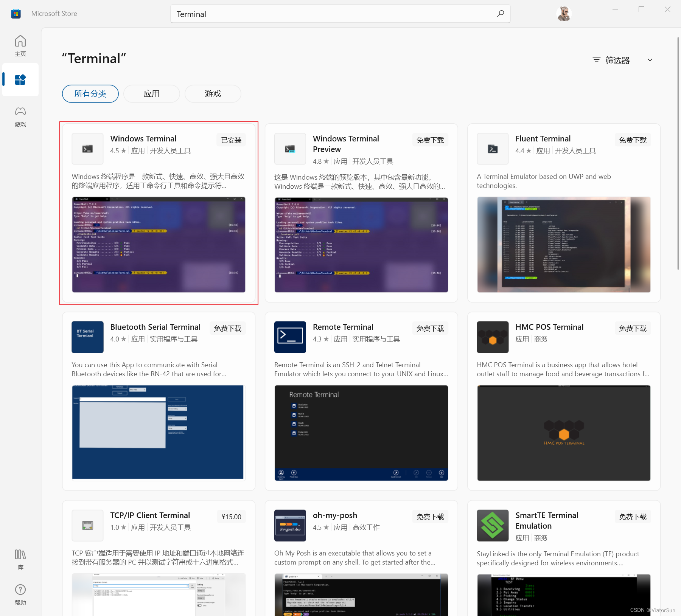Click the Fluent Terminal description text
Image resolution: width=681 pixels, height=616 pixels.
[544, 181]
